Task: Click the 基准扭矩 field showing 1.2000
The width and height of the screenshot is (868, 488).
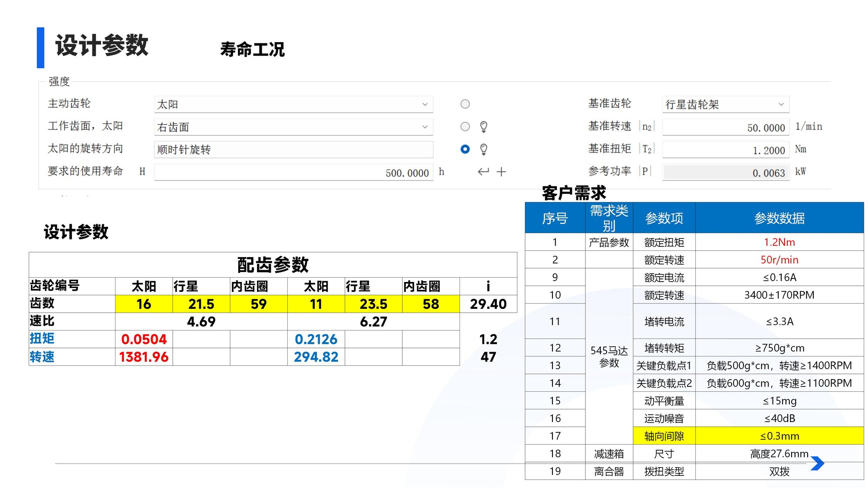Action: pos(726,150)
